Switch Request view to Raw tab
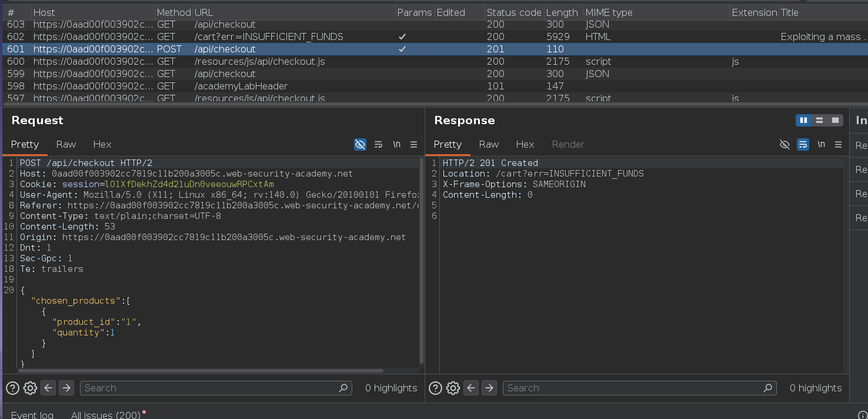 pyautogui.click(x=66, y=144)
